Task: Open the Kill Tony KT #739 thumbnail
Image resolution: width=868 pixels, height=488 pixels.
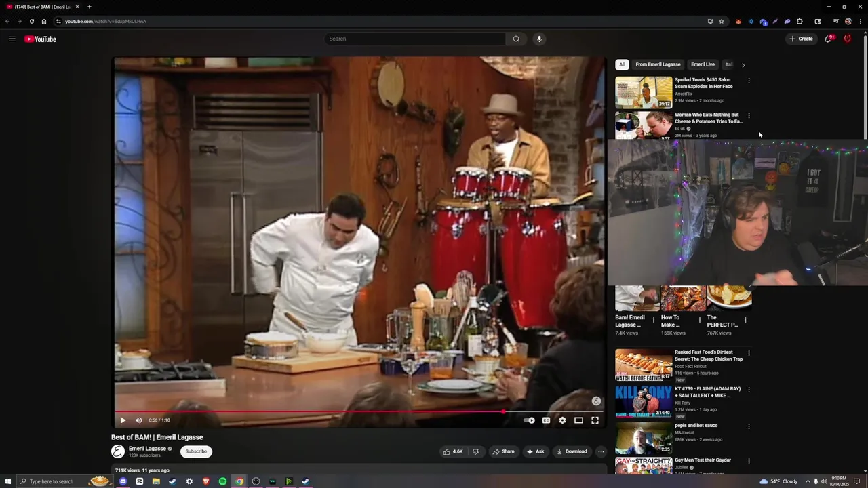Action: 644,401
